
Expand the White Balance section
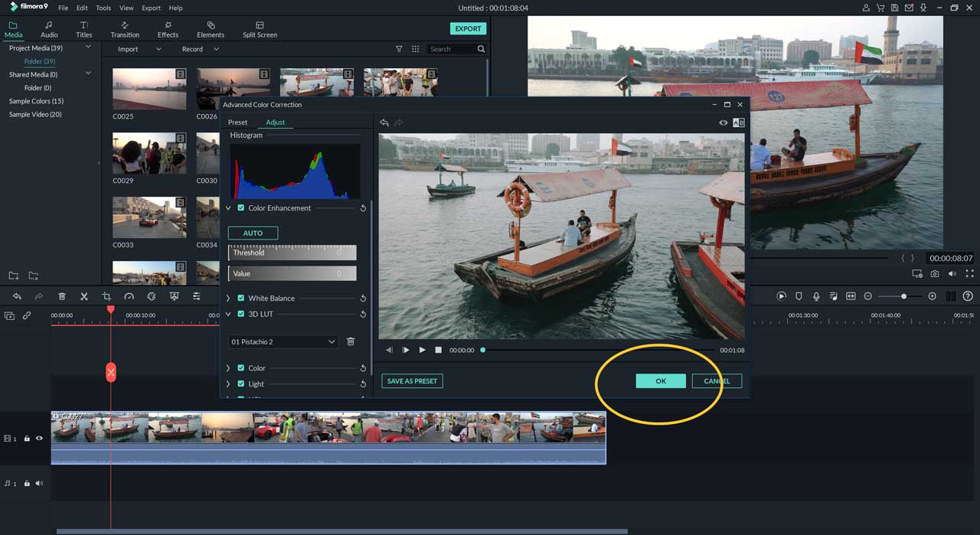point(228,298)
